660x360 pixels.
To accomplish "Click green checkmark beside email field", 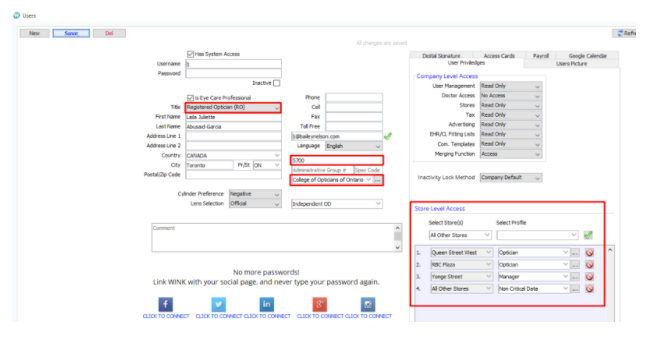I will [388, 136].
